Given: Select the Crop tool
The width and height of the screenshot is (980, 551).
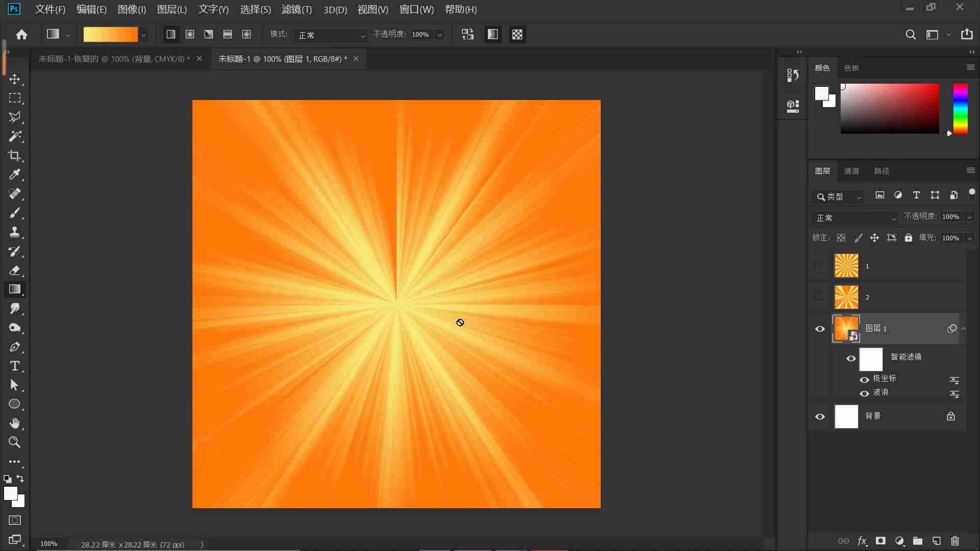Looking at the screenshot, I should [15, 156].
